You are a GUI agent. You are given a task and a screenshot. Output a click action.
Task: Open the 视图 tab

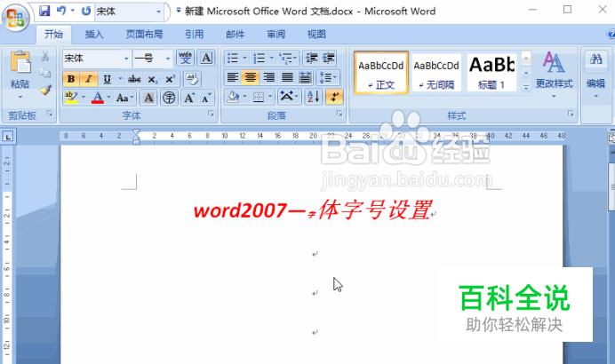[316, 34]
